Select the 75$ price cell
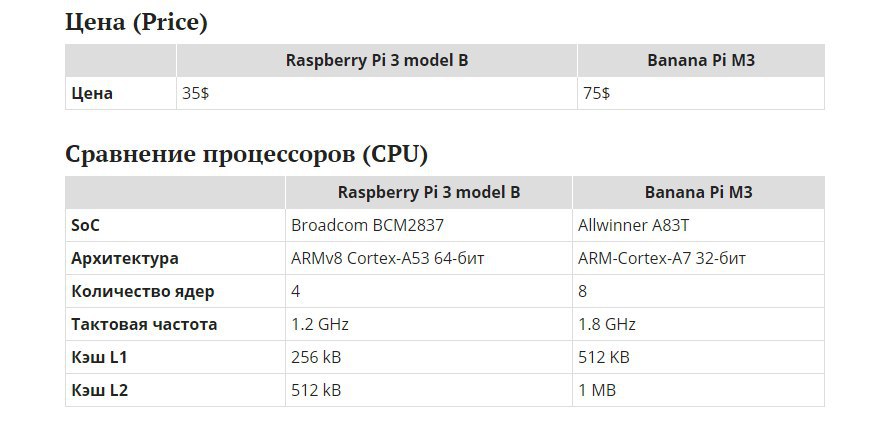The image size is (876, 438). pos(597,94)
